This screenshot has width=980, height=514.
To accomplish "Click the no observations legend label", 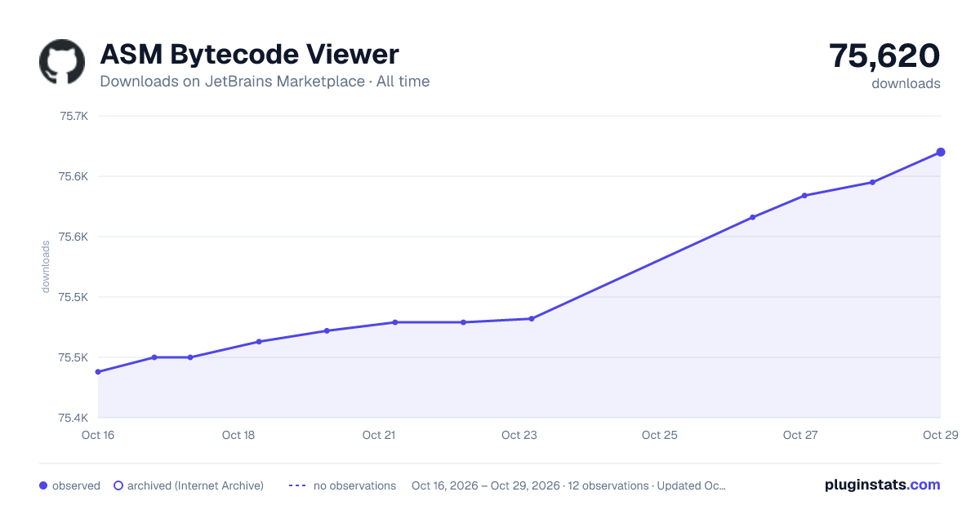I will (x=354, y=485).
